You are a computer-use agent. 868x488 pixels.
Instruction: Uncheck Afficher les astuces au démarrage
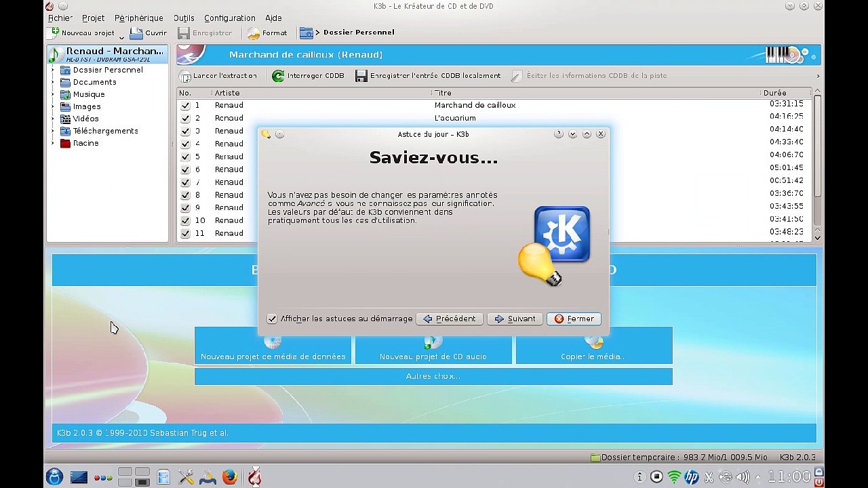[x=272, y=319]
